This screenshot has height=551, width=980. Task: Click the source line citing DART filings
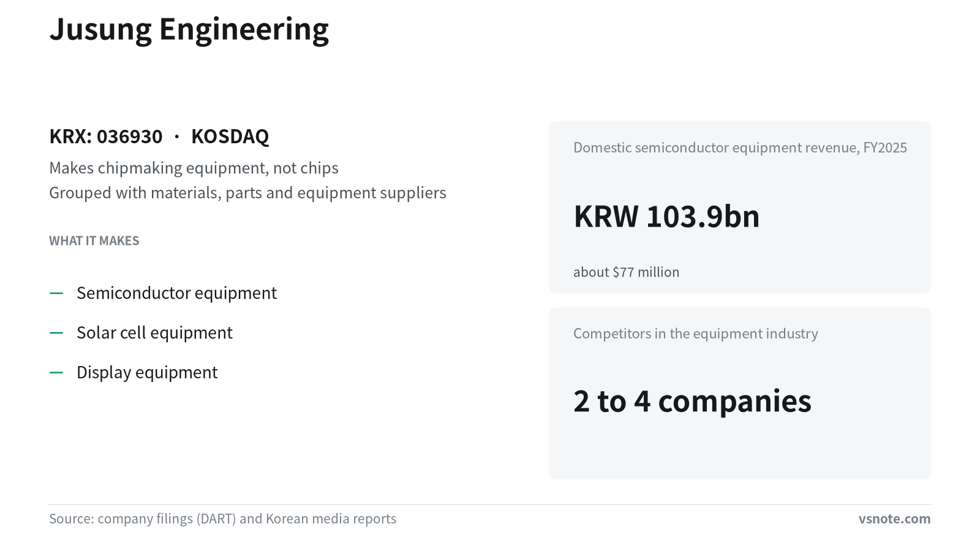click(222, 519)
